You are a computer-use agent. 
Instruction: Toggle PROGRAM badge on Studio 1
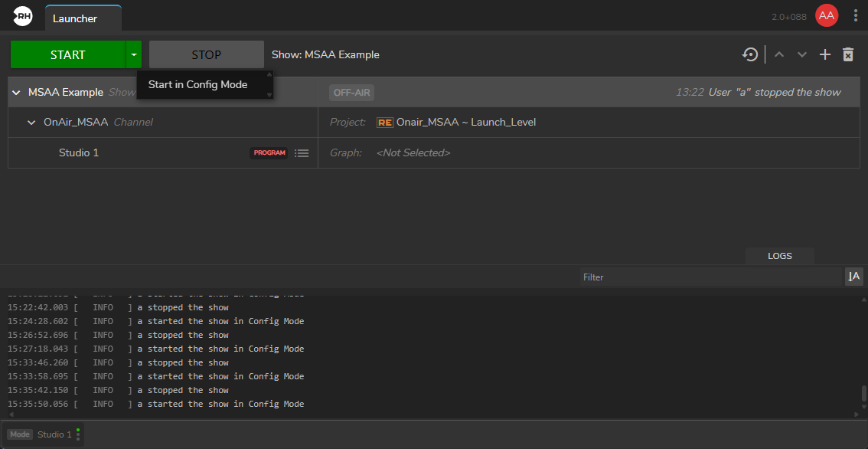(269, 153)
